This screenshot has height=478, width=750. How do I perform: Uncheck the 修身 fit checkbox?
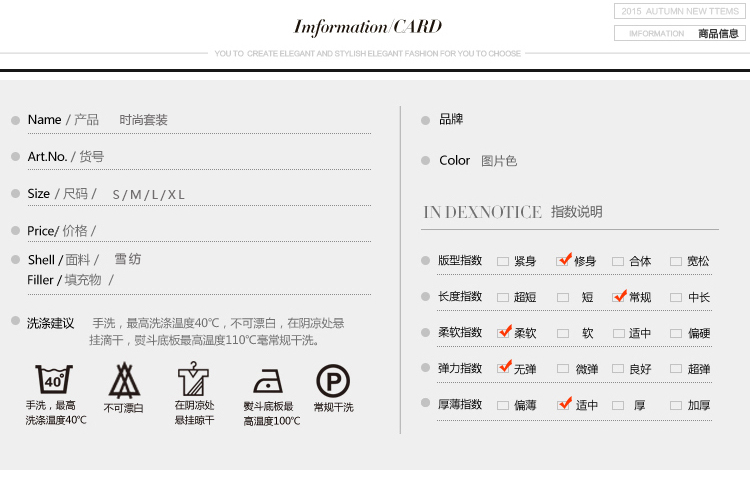[563, 261]
